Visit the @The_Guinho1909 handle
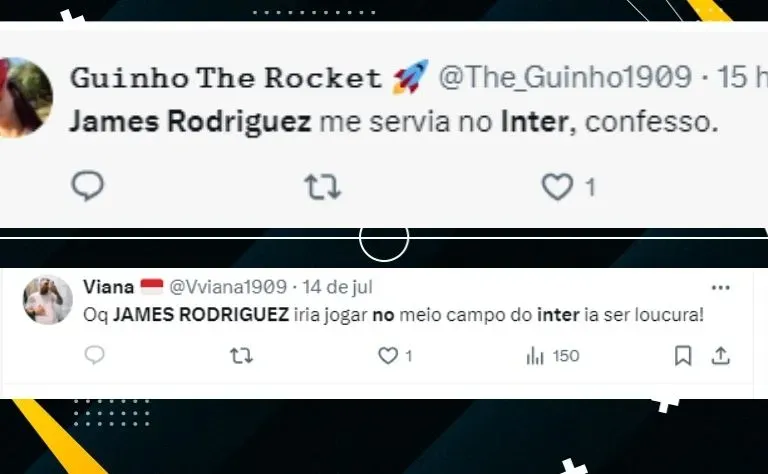 (x=565, y=77)
